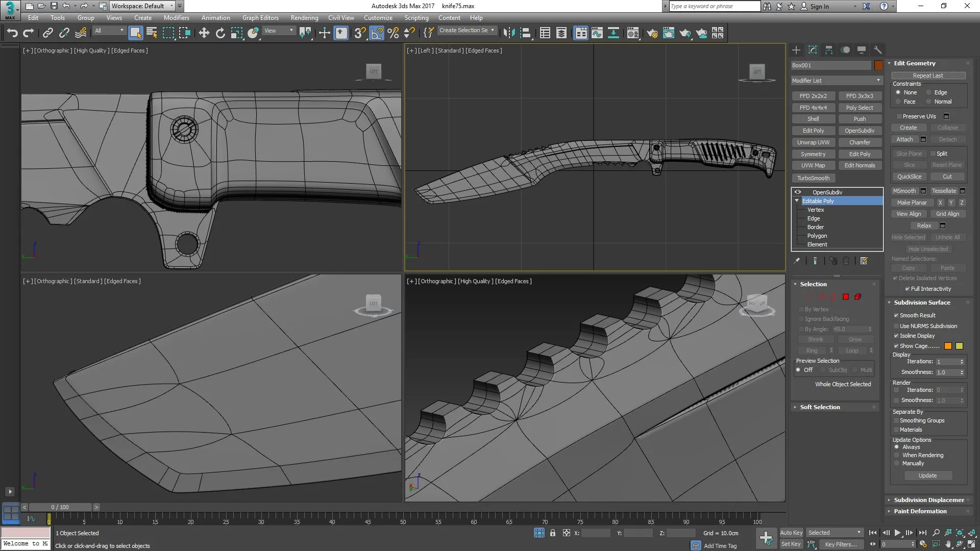Viewport: 980px width, 551px height.
Task: Open the Modifiers menu
Action: pyautogui.click(x=177, y=17)
